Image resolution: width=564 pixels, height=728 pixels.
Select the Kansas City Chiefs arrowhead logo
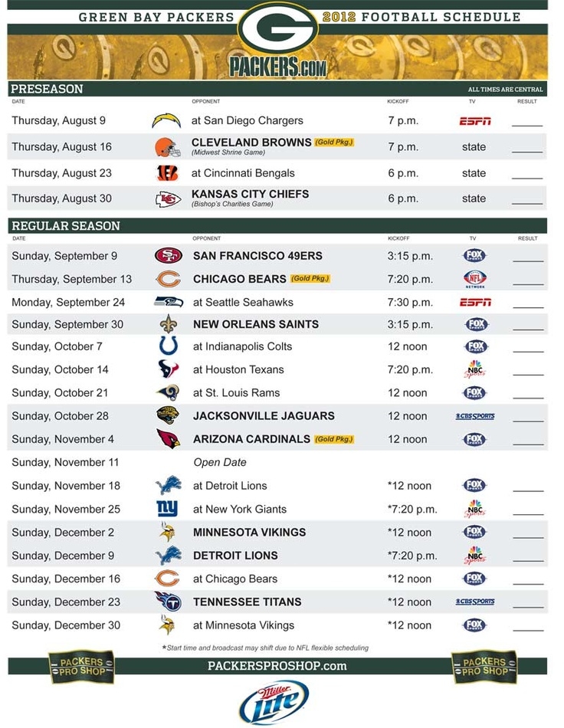pyautogui.click(x=168, y=199)
